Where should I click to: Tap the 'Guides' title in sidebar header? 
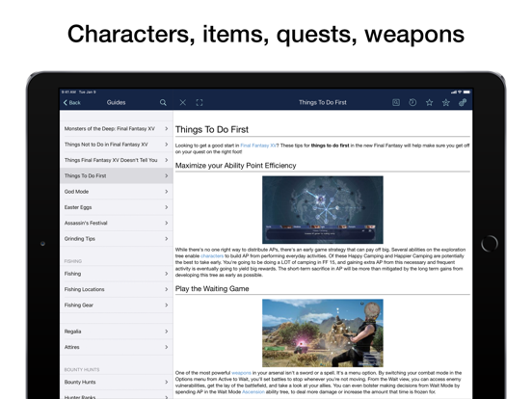[116, 102]
